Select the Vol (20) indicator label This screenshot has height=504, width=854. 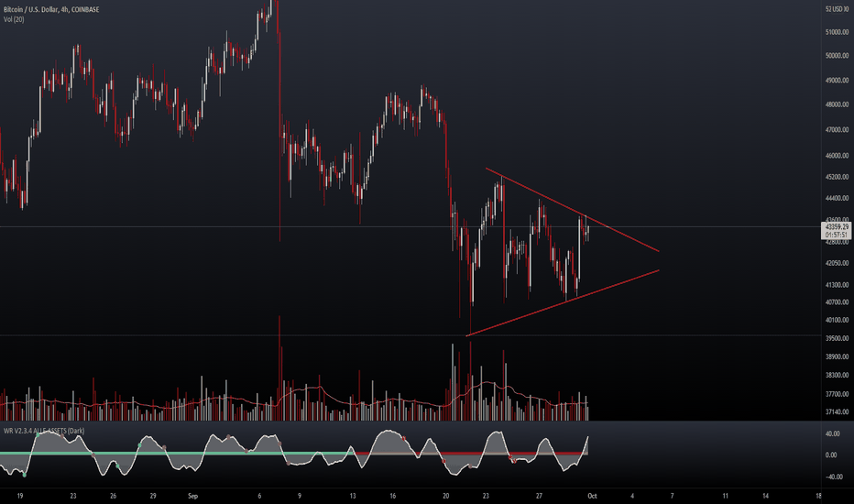click(14, 19)
